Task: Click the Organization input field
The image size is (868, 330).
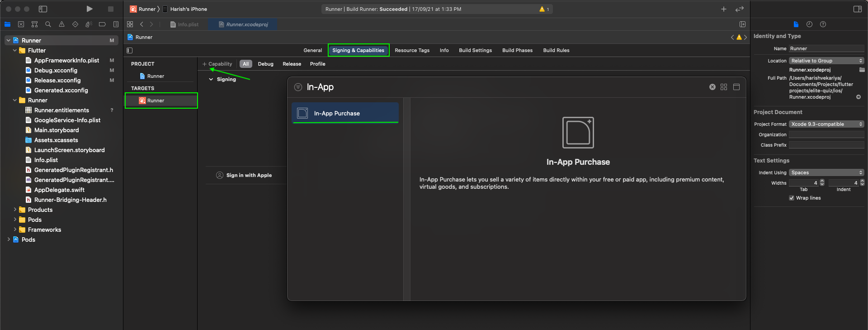Action: point(826,134)
